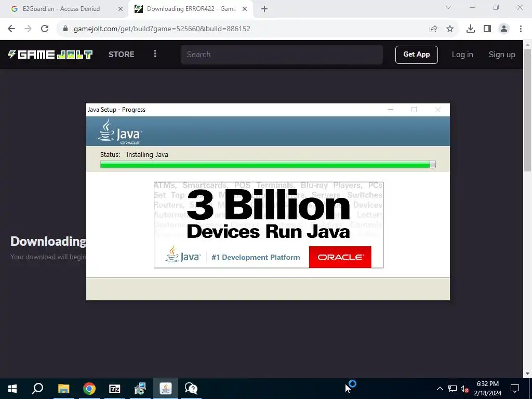This screenshot has height=399, width=532.
Task: Show hidden system tray icons
Action: (440, 389)
